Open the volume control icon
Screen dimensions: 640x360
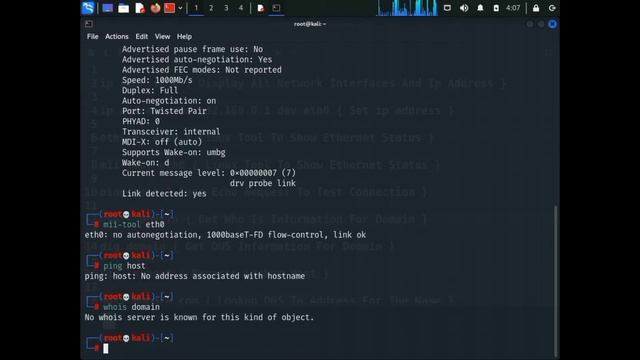click(464, 8)
